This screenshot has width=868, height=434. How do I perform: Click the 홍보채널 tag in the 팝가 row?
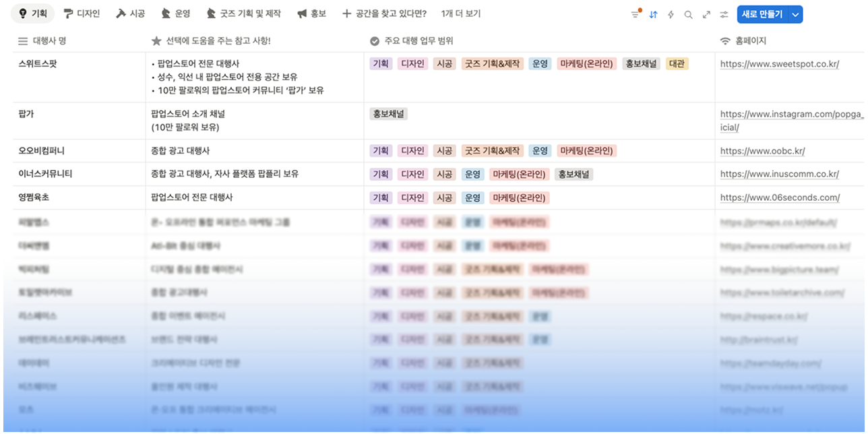tap(388, 114)
